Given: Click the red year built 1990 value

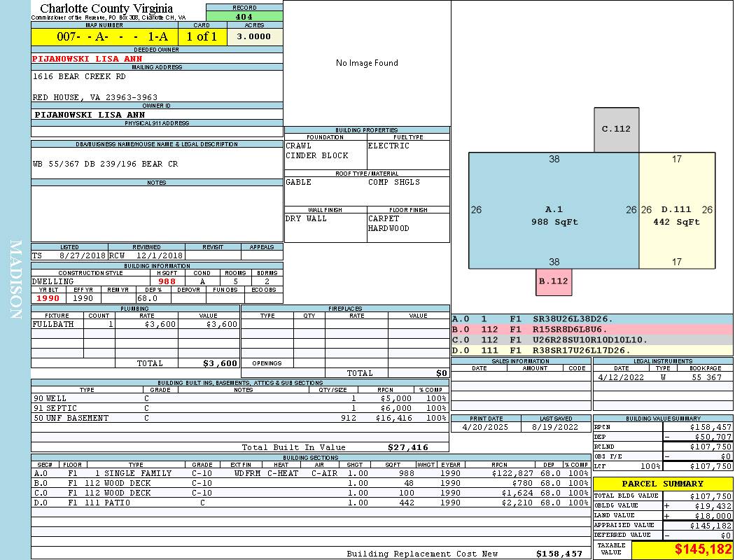Looking at the screenshot, I should click(x=48, y=298).
